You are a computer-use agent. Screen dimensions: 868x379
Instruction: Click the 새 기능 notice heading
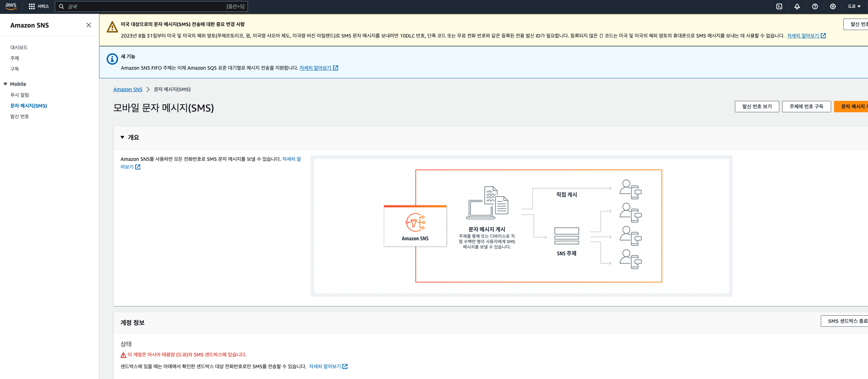click(128, 56)
